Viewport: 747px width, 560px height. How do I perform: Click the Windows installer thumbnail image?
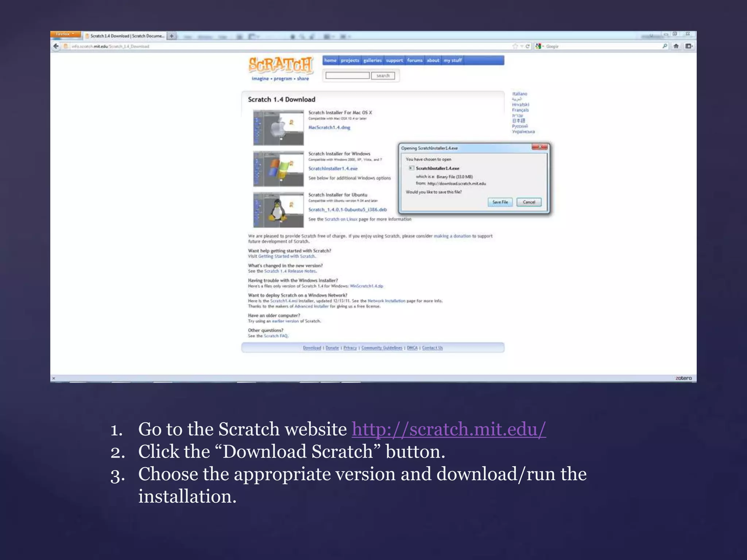point(279,169)
